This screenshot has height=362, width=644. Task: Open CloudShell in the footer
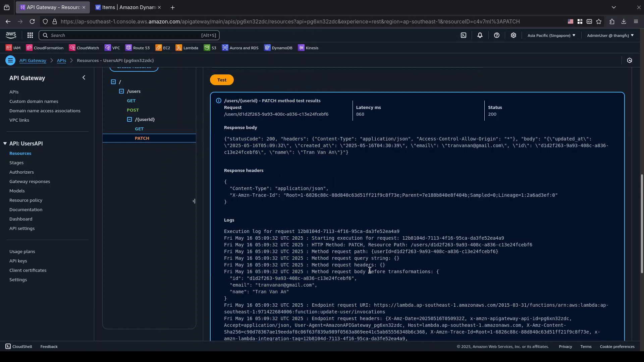[19, 347]
